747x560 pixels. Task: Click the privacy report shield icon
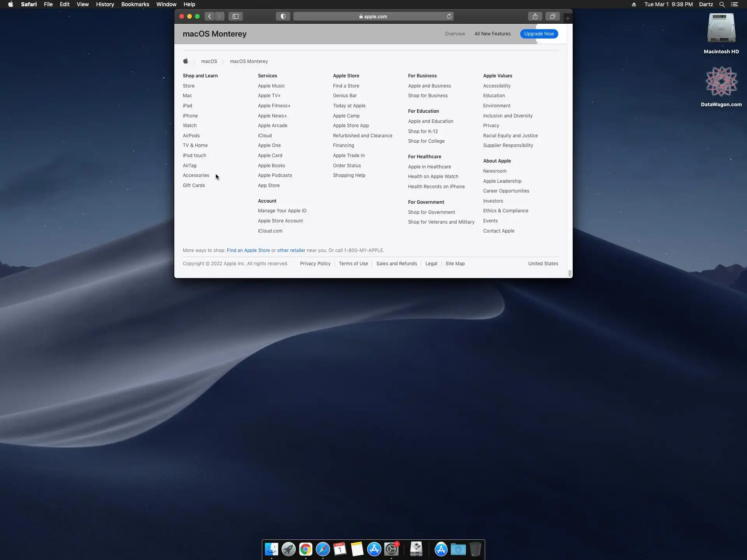pyautogui.click(x=283, y=16)
